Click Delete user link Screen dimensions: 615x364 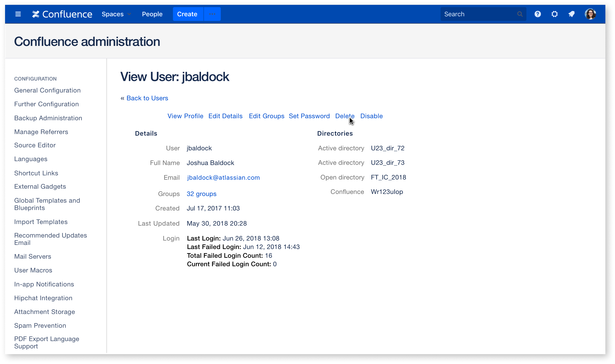[344, 116]
